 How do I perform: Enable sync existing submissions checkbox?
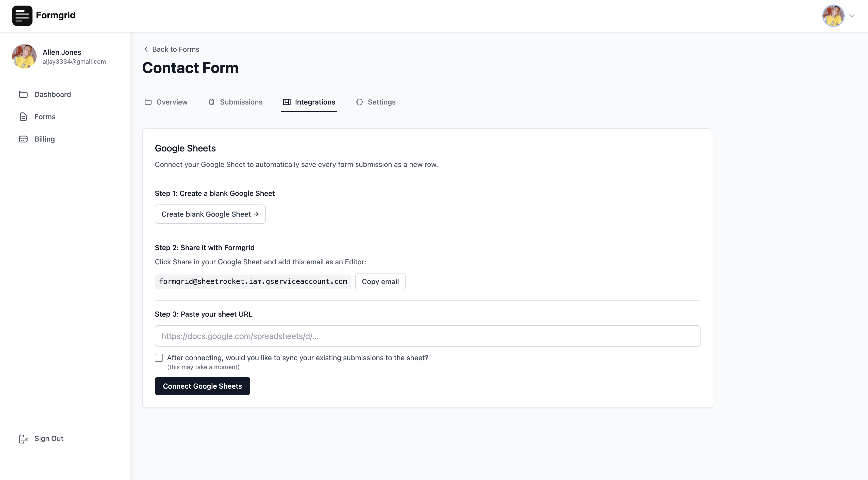click(x=159, y=358)
